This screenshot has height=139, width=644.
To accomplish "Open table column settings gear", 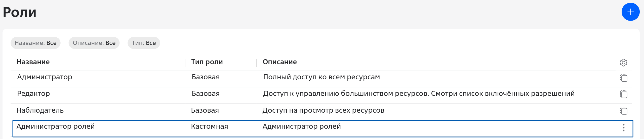I will tap(623, 62).
